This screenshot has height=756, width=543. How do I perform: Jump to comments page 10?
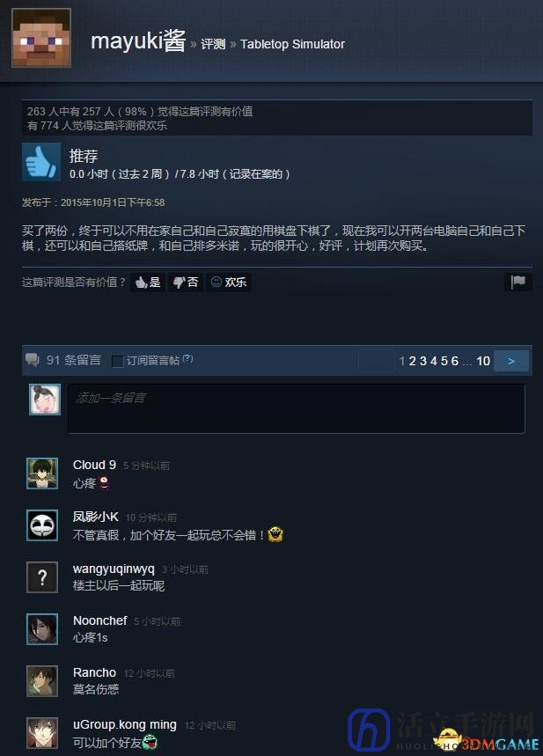point(483,361)
